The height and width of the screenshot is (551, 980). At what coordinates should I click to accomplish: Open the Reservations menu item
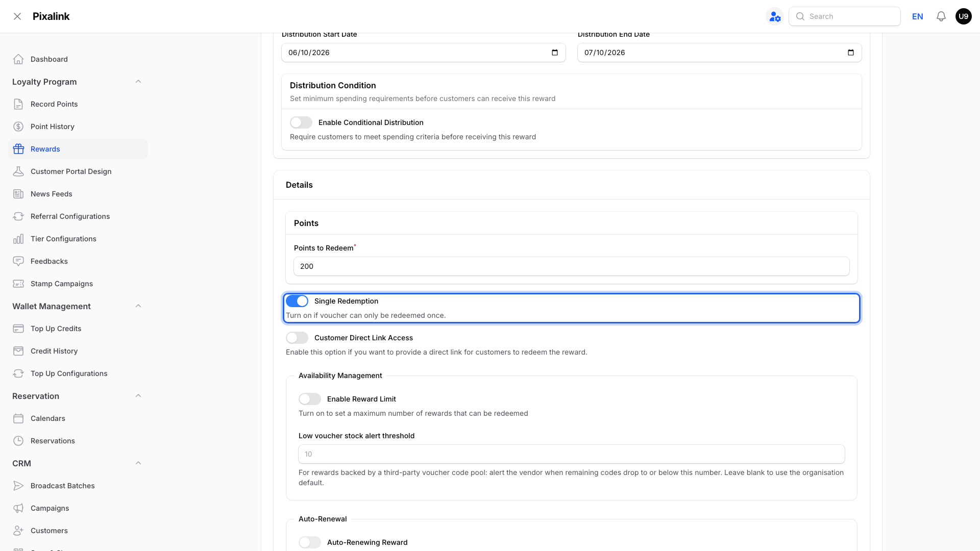click(x=78, y=441)
